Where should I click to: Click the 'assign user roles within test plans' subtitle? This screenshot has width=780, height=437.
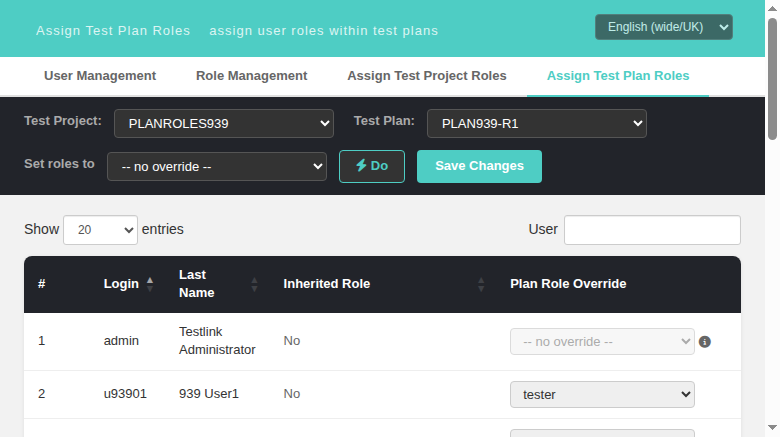(x=324, y=31)
